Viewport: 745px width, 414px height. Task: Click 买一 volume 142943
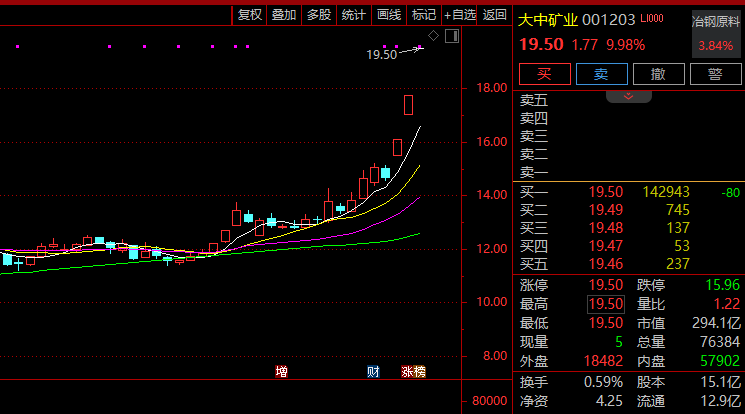666,192
